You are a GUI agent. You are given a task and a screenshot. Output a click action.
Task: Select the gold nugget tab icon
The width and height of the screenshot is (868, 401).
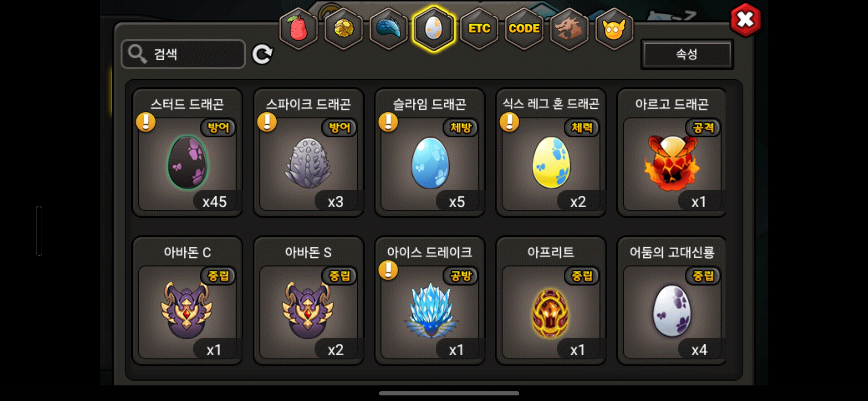pyautogui.click(x=344, y=29)
